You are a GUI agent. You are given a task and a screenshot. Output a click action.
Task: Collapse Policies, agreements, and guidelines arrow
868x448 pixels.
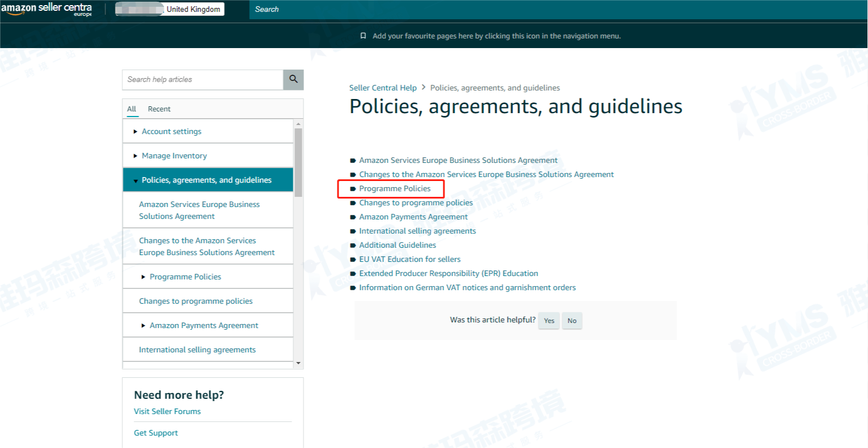tap(135, 180)
